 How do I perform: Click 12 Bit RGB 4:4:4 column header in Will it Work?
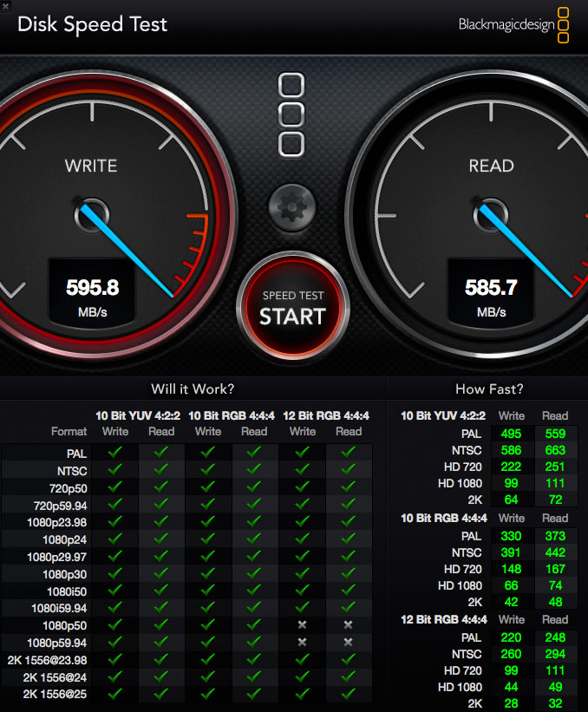point(325,415)
